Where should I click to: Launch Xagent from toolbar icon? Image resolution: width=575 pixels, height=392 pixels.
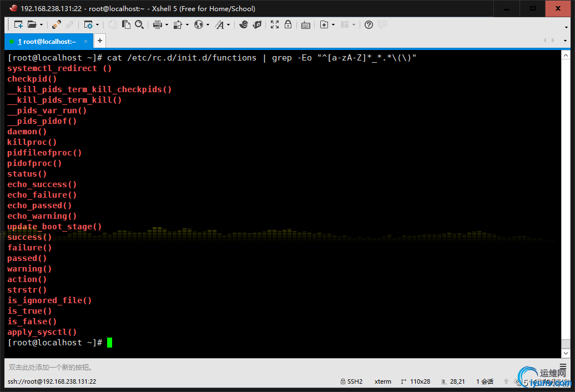257,24
